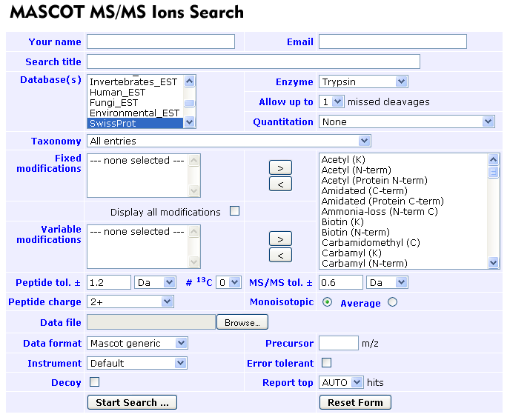
Task: Add selected modification to Variable modifications list
Action: [280, 239]
